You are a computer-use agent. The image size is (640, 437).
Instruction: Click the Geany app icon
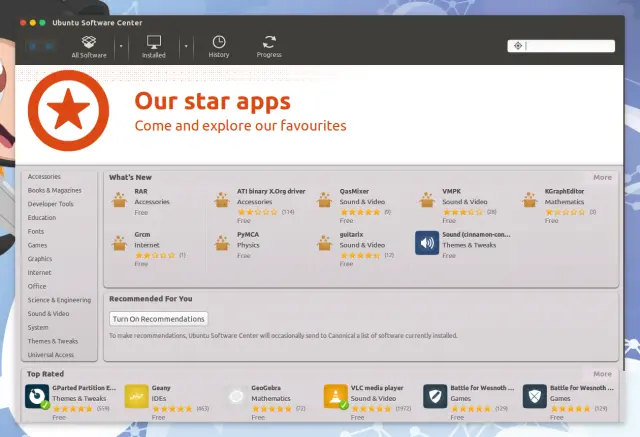pyautogui.click(x=136, y=397)
